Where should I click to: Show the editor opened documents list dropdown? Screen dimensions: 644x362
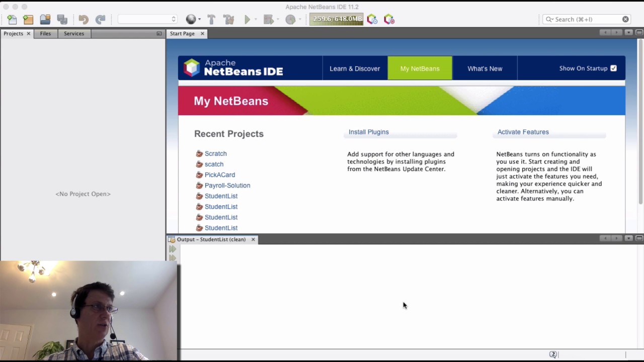(628, 33)
